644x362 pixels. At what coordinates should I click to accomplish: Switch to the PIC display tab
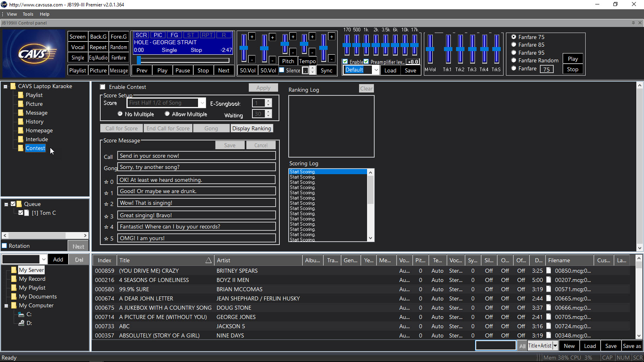158,35
